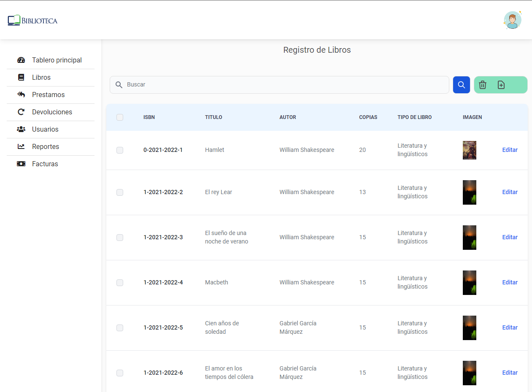Viewport: 532px width, 392px height.
Task: Click the chart icon next to Reportes
Action: (x=21, y=146)
